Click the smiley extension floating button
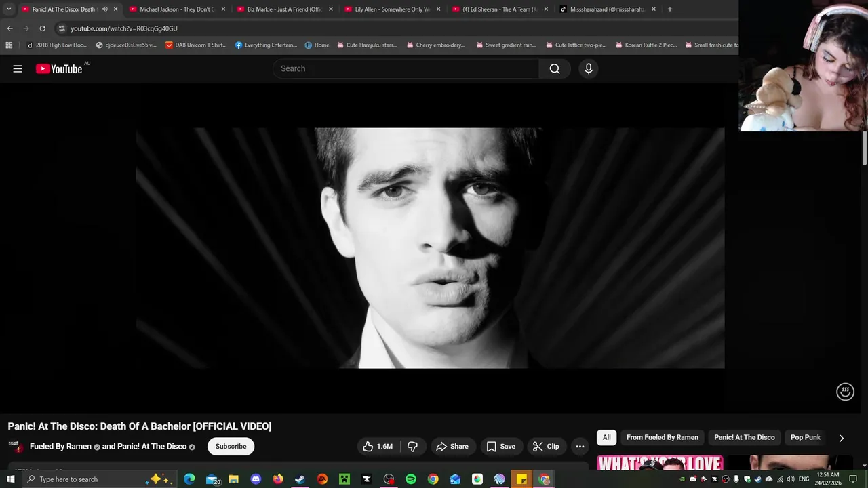 coord(845,392)
